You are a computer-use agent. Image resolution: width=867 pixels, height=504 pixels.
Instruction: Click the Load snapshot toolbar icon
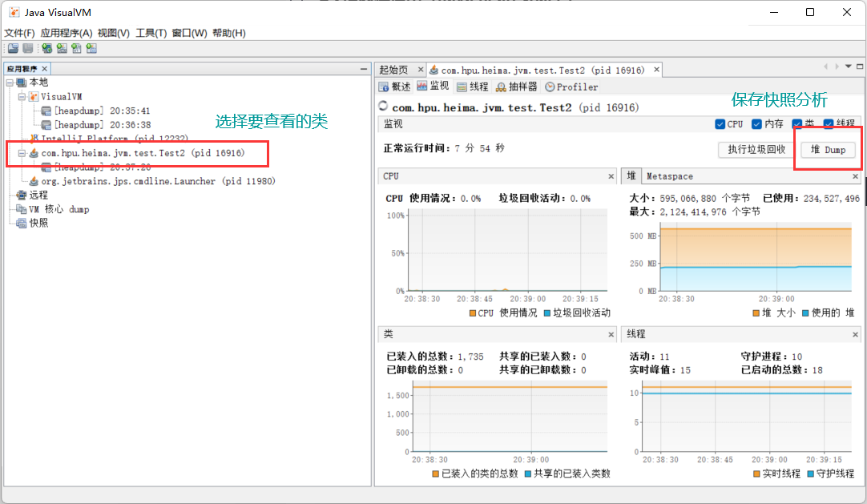[x=14, y=49]
